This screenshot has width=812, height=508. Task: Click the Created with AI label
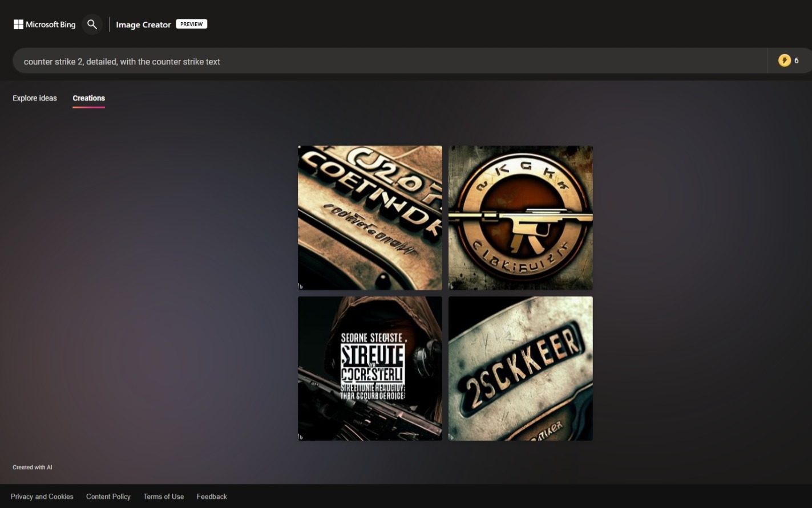click(33, 468)
